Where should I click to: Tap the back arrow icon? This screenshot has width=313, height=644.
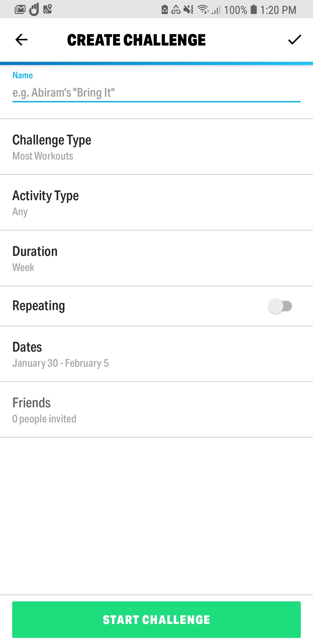pyautogui.click(x=21, y=40)
